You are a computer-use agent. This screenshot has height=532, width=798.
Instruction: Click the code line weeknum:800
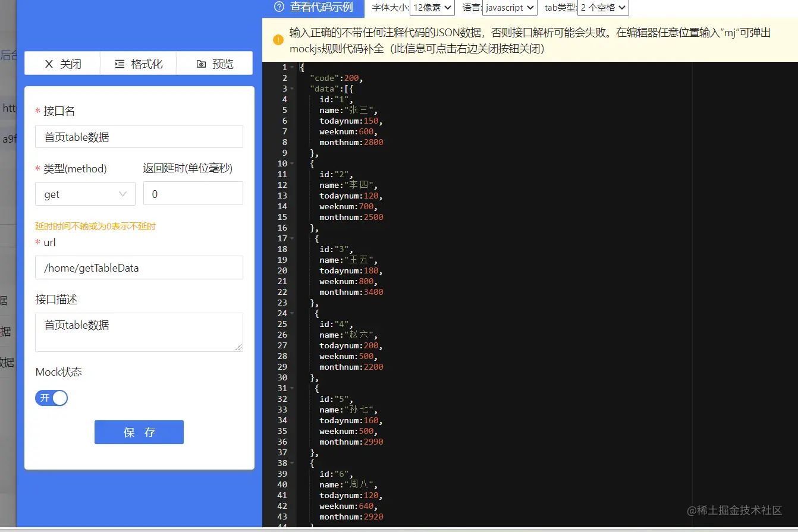tap(348, 281)
